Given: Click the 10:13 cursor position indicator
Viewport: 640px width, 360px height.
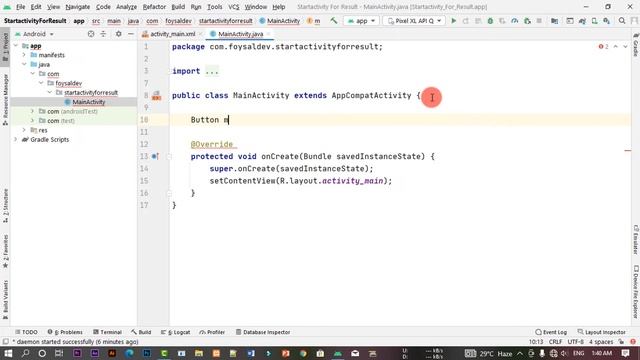Looking at the screenshot, I should (x=536, y=342).
